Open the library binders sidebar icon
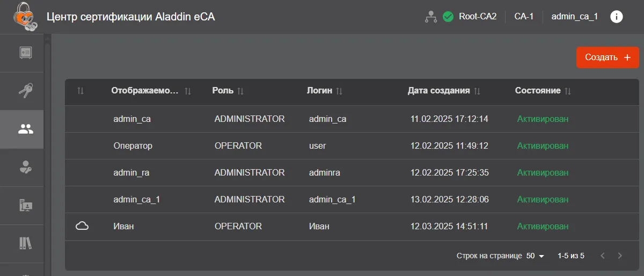This screenshot has width=644, height=276. coord(26,243)
